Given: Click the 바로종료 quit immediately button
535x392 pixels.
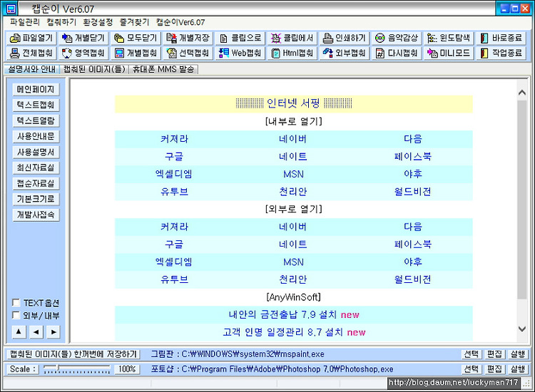Looking at the screenshot, I should 501,38.
